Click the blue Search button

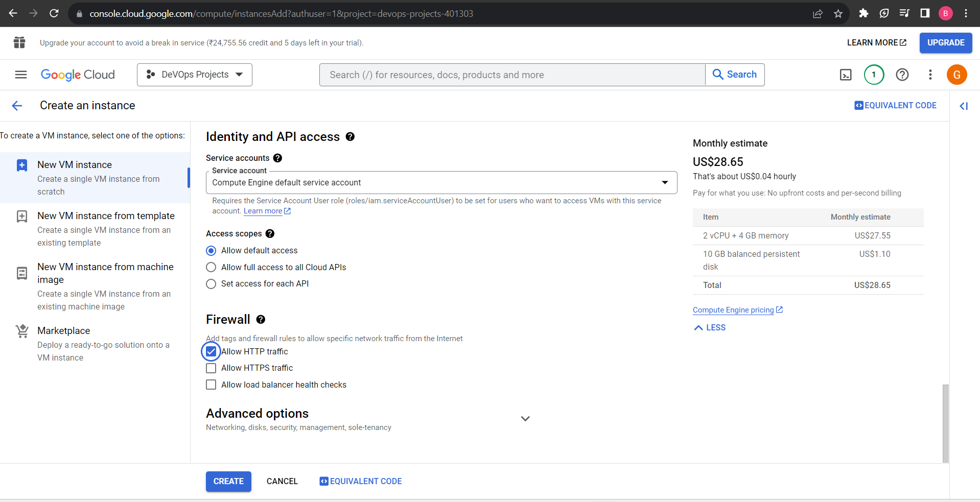point(735,75)
